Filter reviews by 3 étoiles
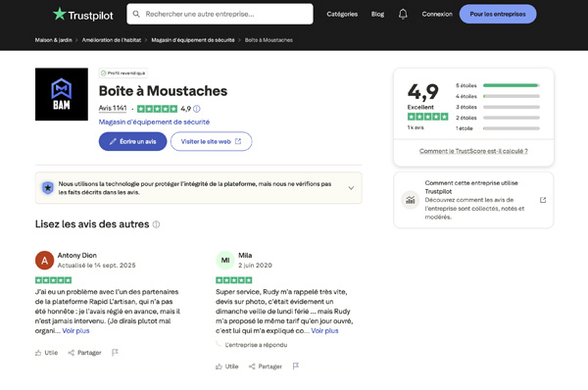The image size is (588, 390). click(x=498, y=107)
